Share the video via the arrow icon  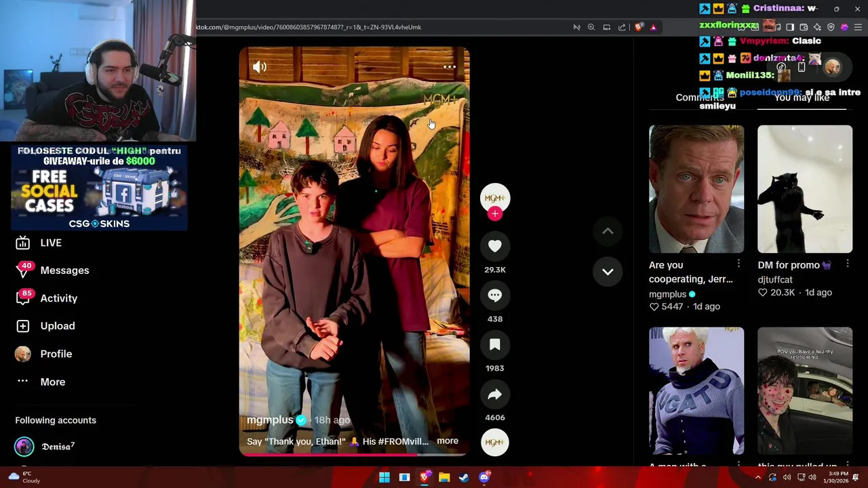495,394
